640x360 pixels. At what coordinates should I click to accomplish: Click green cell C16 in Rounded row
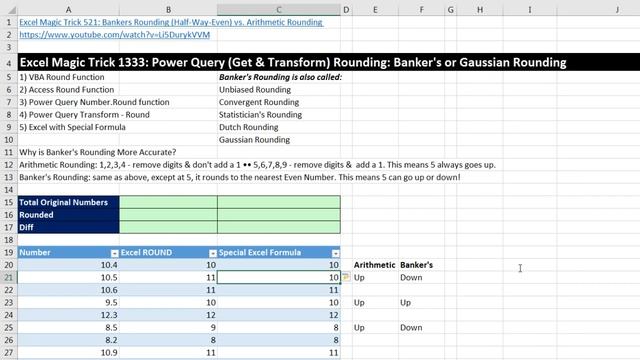tap(279, 215)
